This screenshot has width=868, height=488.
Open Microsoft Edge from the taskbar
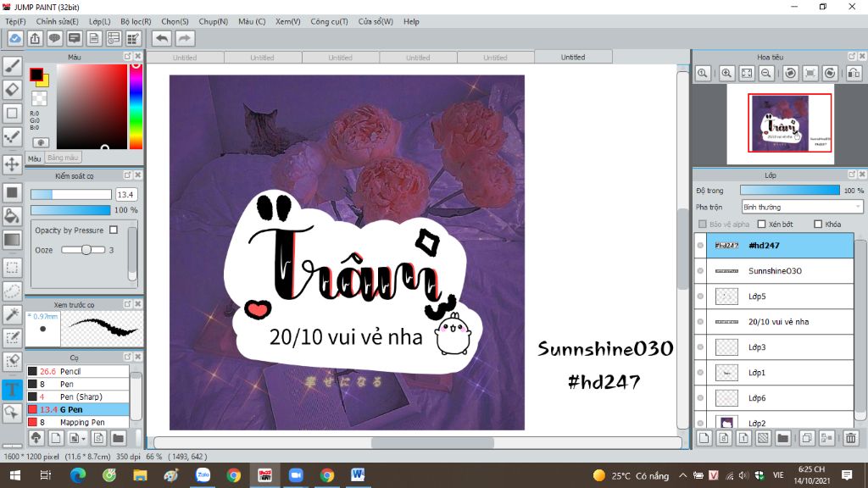point(77,475)
